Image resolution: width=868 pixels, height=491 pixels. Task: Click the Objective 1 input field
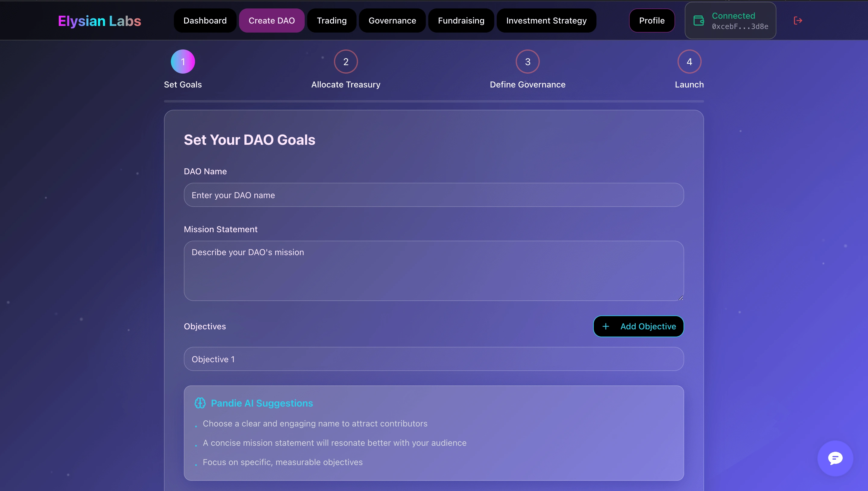[434, 359]
